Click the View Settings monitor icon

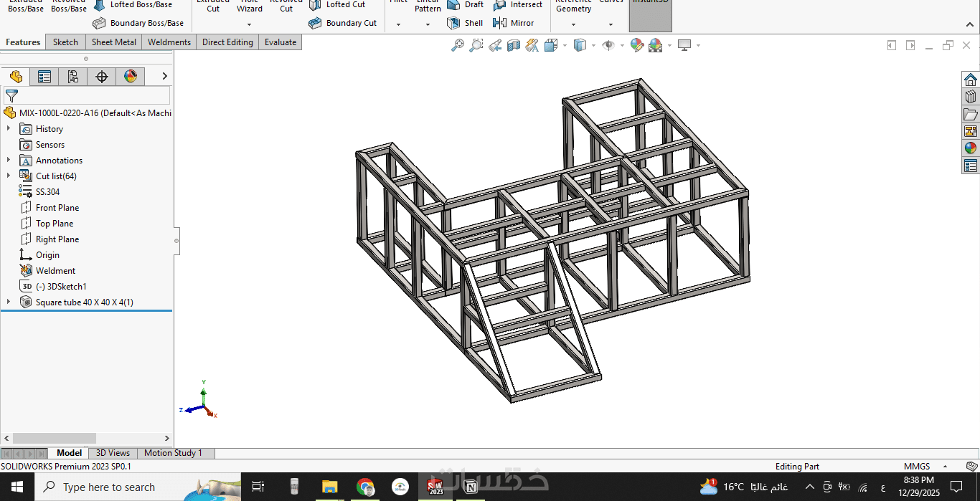tap(684, 45)
